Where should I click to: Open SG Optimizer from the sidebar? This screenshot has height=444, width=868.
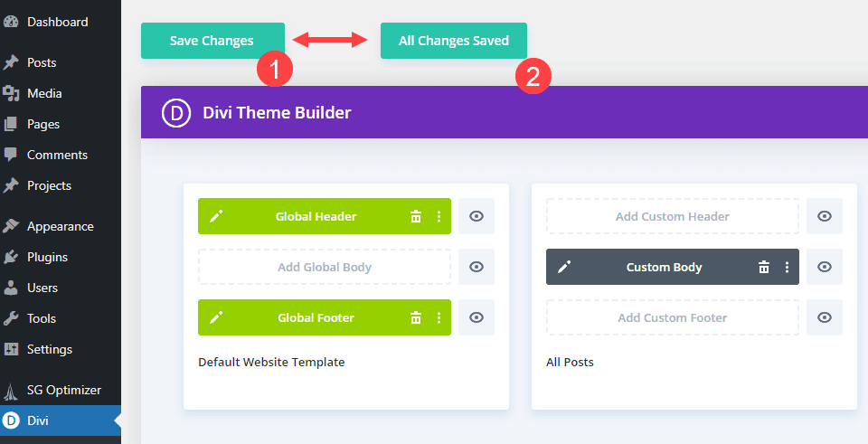pyautogui.click(x=63, y=390)
